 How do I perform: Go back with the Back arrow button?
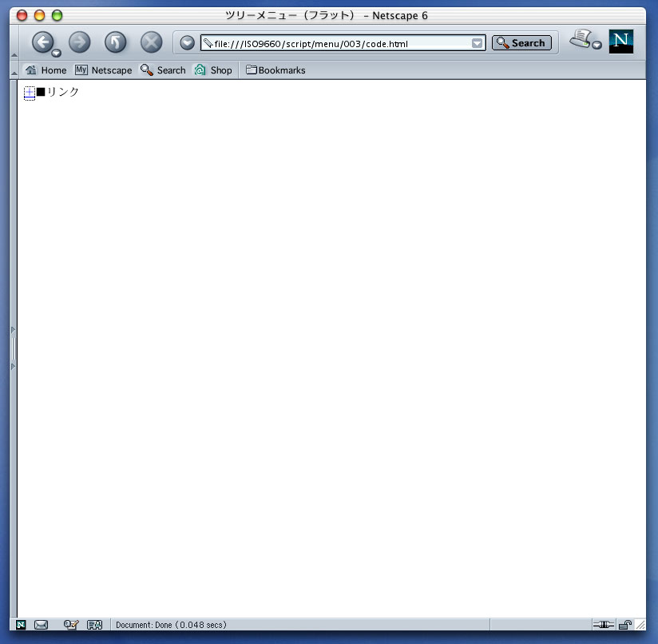tap(43, 42)
